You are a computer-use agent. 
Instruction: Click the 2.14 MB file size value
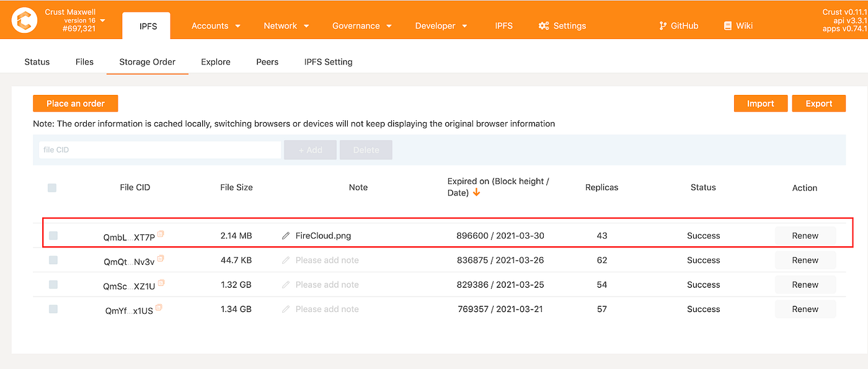tap(236, 236)
